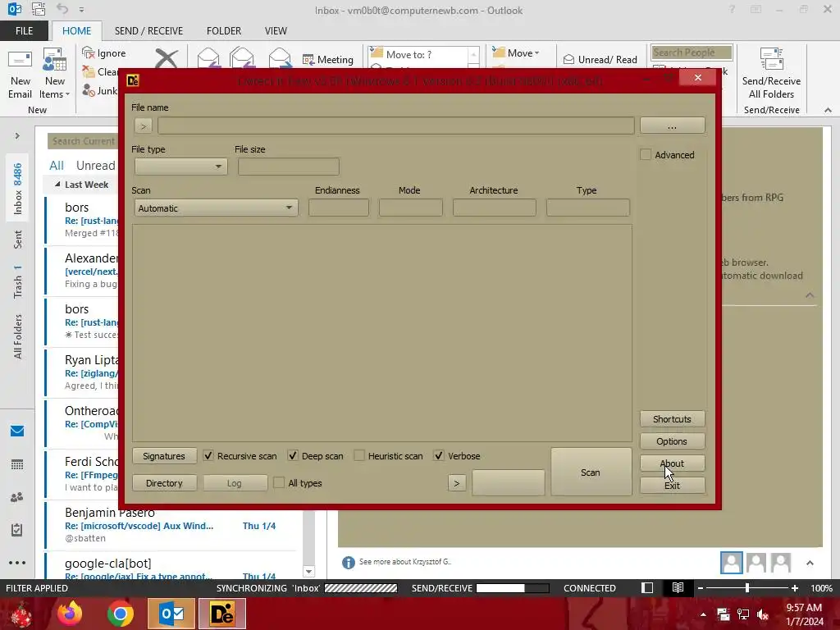840x630 pixels.
Task: Expand the Outlook folder pane arrow
Action: 17,136
